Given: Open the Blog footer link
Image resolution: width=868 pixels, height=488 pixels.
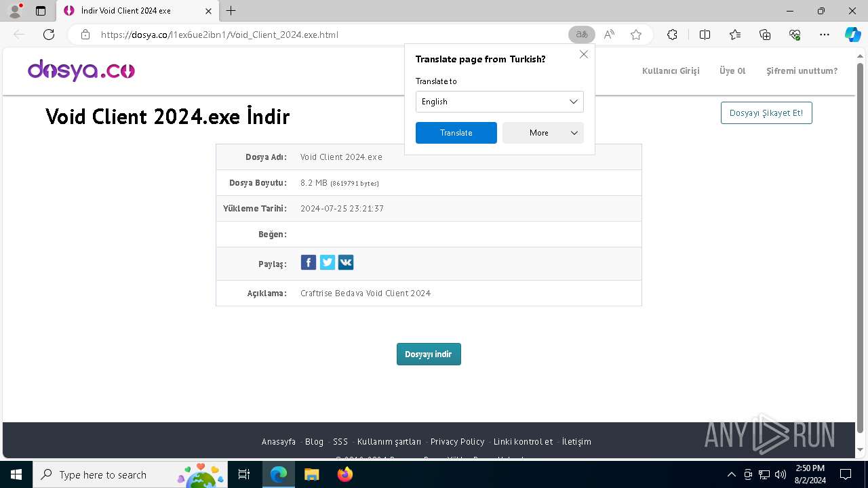Looking at the screenshot, I should pos(314,441).
